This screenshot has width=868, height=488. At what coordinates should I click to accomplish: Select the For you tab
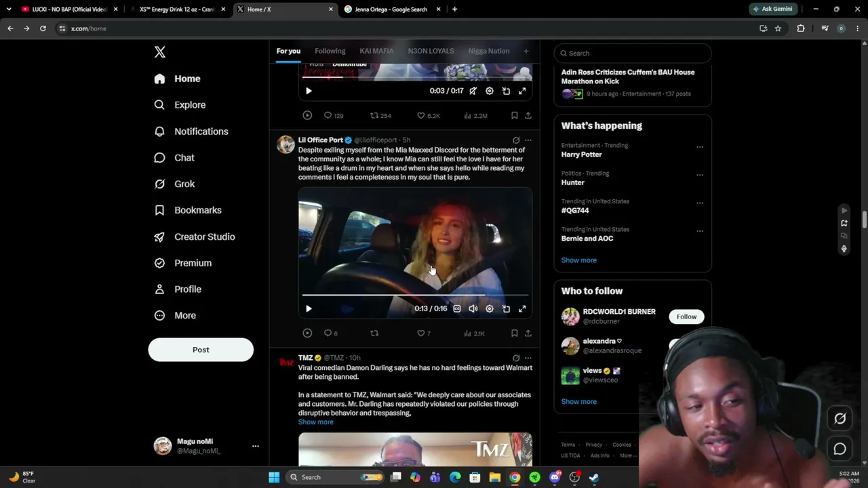288,51
